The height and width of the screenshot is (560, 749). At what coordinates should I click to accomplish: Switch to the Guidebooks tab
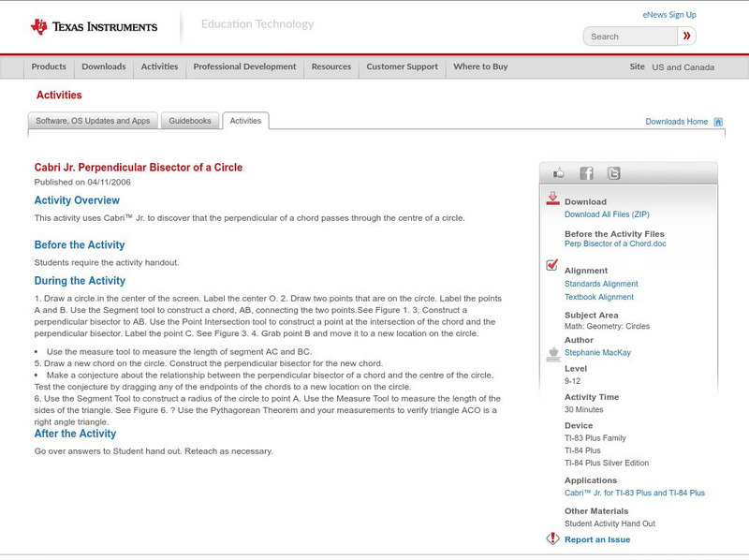click(191, 121)
